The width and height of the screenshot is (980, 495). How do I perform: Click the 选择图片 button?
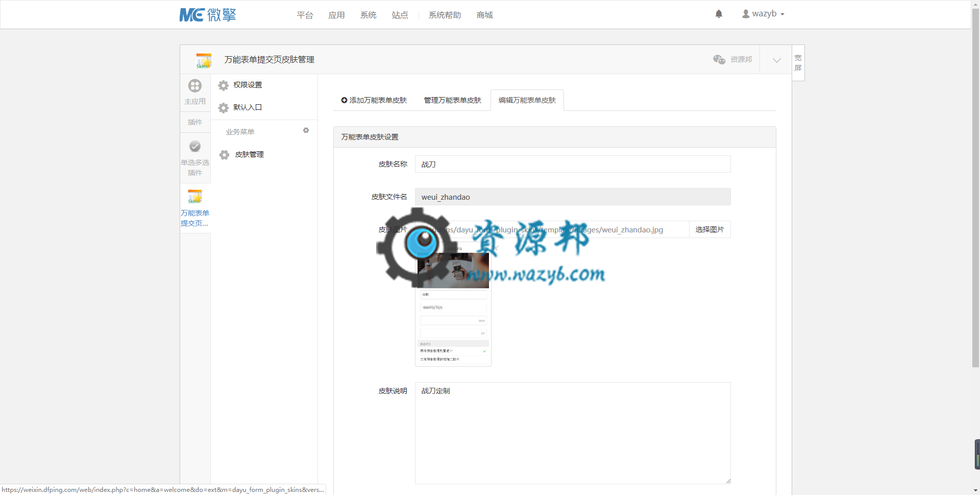tap(710, 229)
